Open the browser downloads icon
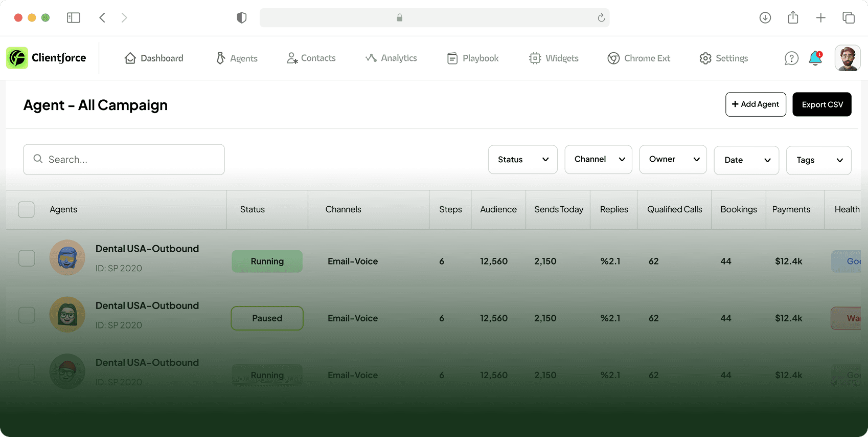868x437 pixels. tap(765, 18)
